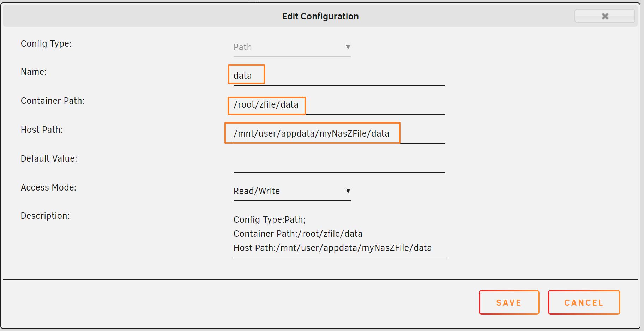Click the Config Type label
Screen dimensions: 644x331
[46, 44]
